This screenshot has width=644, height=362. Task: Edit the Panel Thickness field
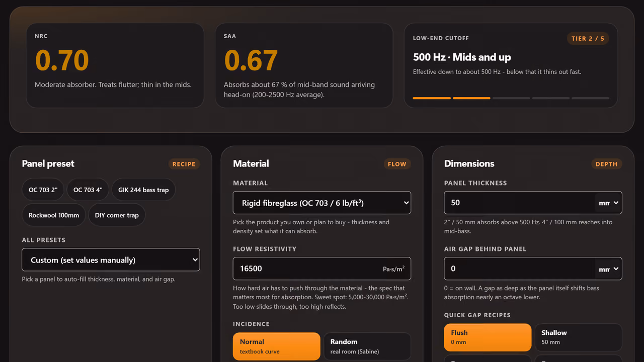pos(520,203)
